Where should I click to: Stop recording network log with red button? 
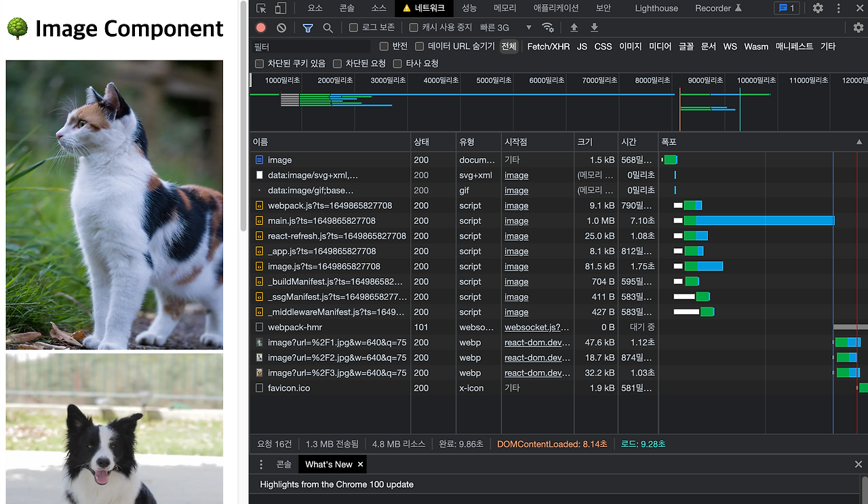(261, 28)
